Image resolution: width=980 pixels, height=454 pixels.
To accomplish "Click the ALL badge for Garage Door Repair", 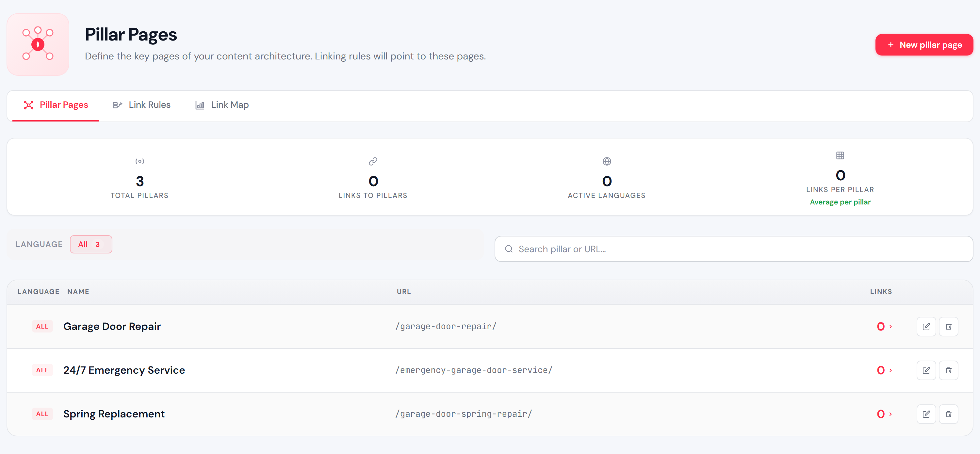I will [x=42, y=327].
